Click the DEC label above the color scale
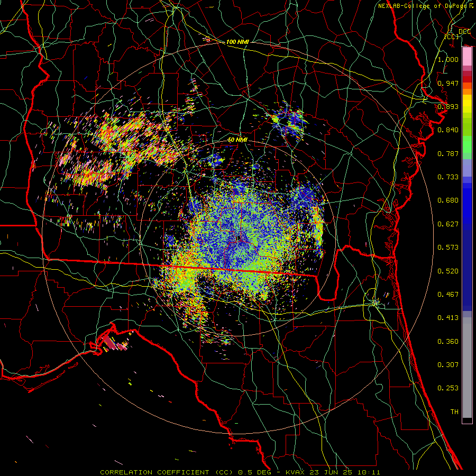Viewport: 476px width, 476px height. tap(464, 32)
